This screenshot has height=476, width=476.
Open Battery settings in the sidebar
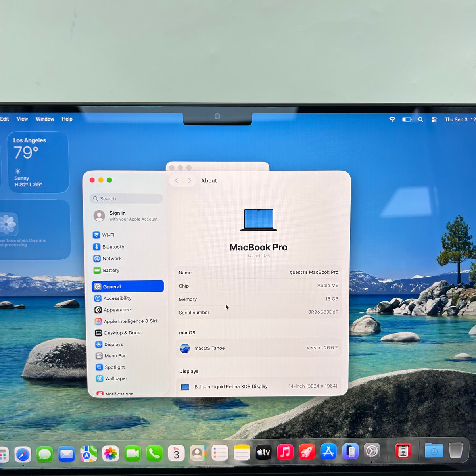[128, 271]
